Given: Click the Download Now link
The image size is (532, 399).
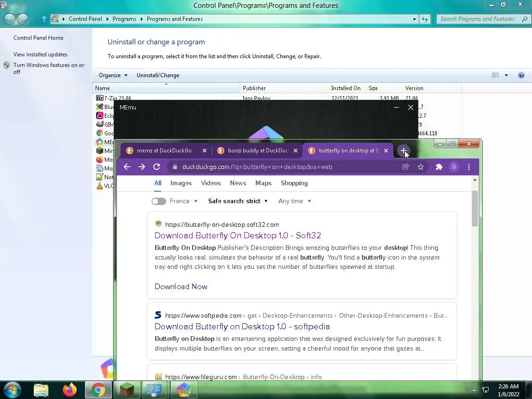Looking at the screenshot, I should [181, 286].
